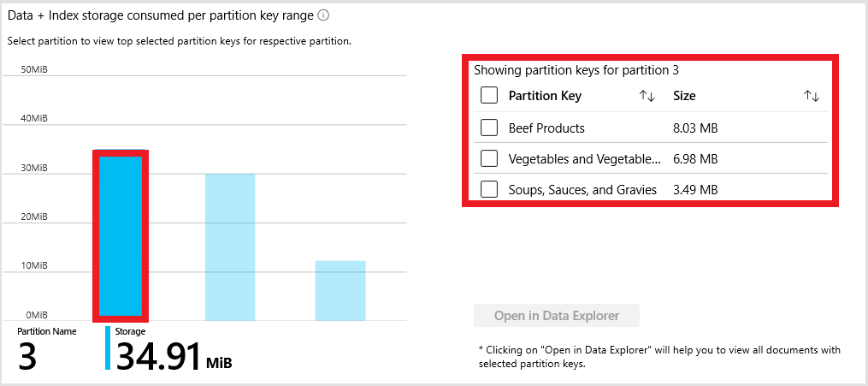
Task: Select the Beef Products row text
Action: tap(546, 128)
